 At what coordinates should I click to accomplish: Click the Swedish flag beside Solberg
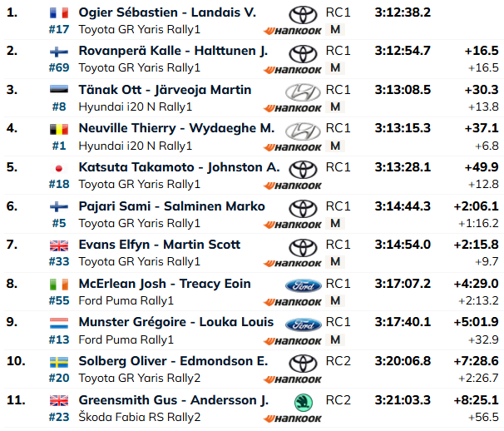click(59, 362)
